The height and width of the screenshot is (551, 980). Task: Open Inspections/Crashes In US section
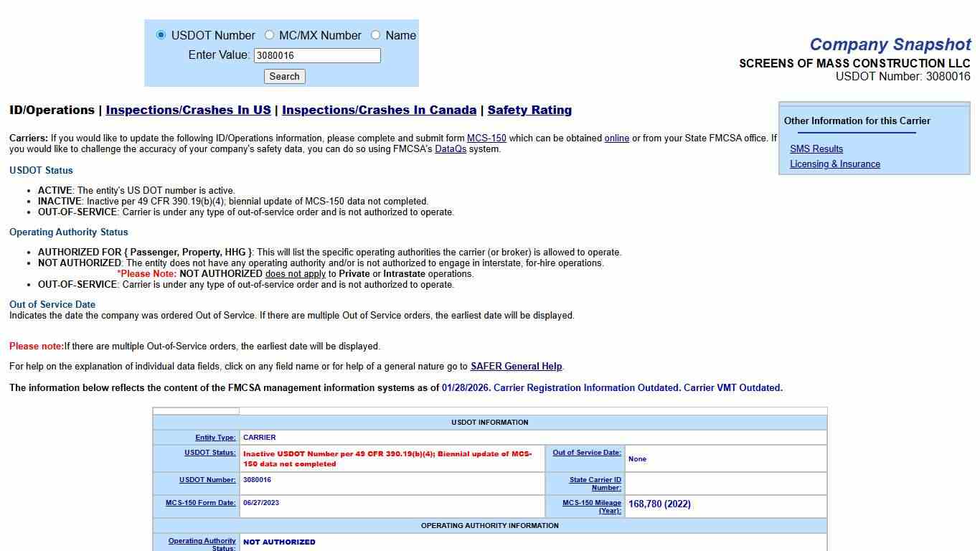point(187,110)
